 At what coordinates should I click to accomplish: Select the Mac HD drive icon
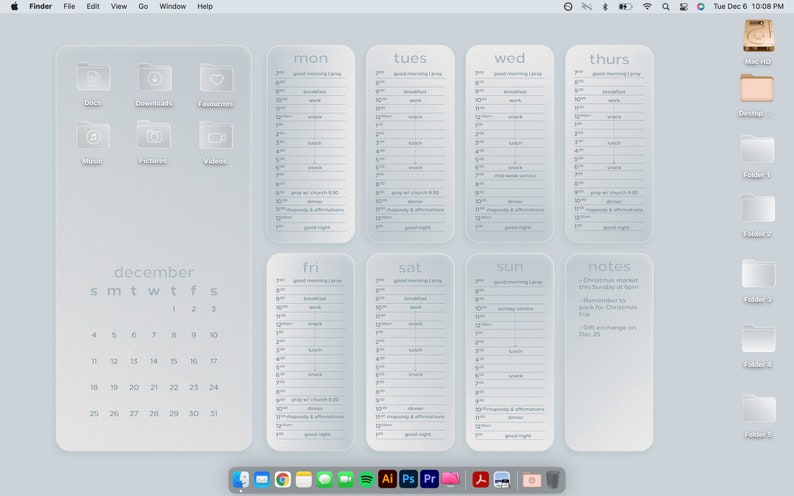(x=758, y=36)
